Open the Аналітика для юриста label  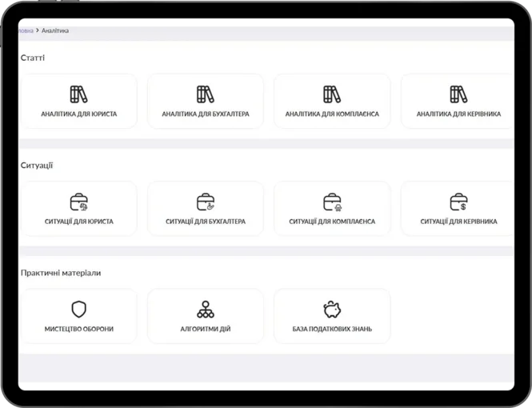[x=78, y=114]
